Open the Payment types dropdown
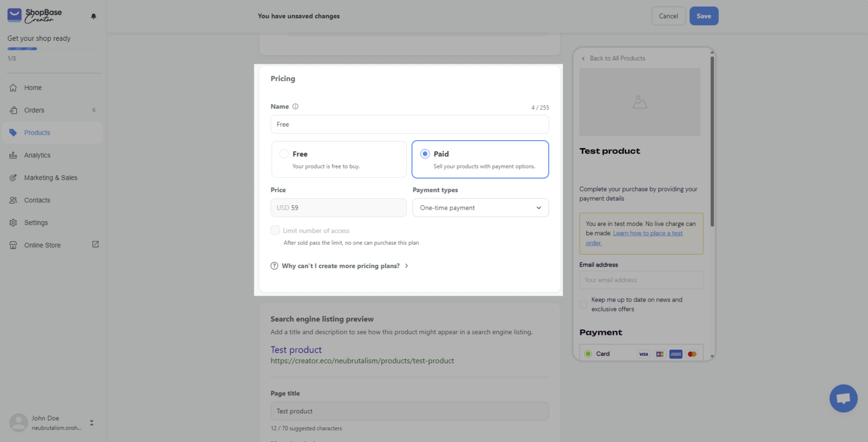Screen dimensions: 868x442 point(480,208)
